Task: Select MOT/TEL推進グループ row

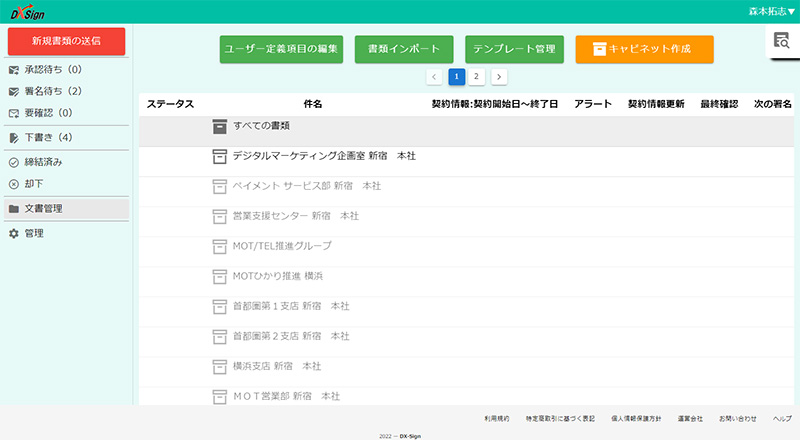Action: click(466, 252)
